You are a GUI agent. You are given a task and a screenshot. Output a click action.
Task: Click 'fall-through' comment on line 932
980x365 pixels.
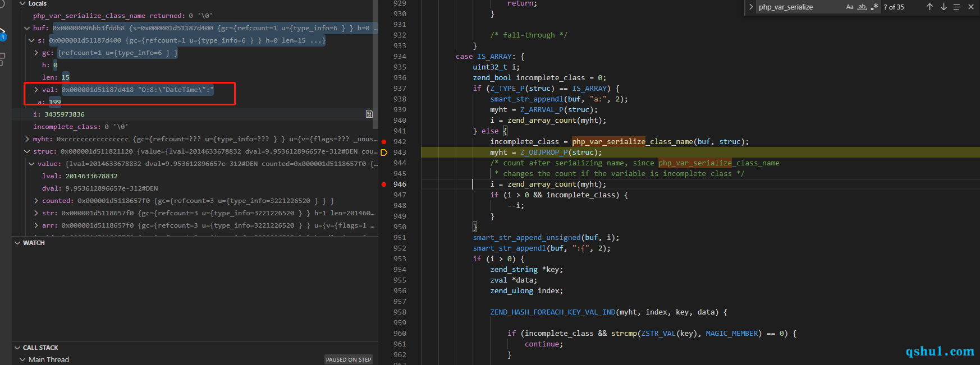point(529,35)
